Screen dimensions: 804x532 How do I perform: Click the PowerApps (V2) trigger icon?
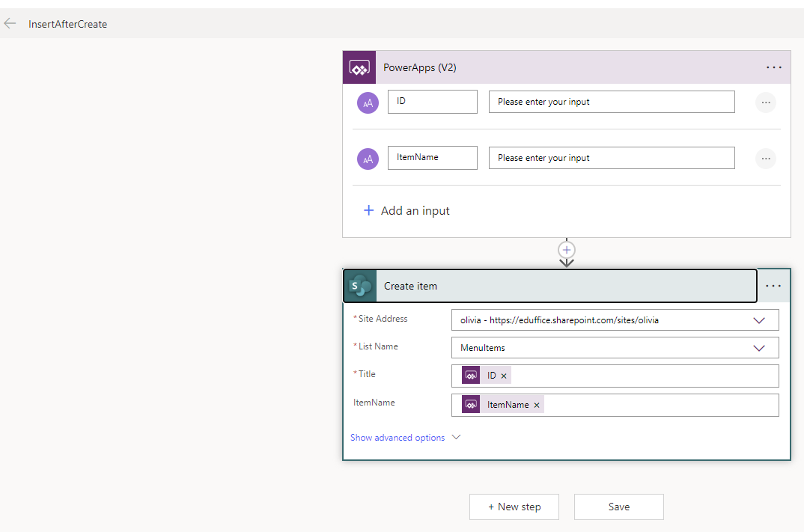pos(359,67)
